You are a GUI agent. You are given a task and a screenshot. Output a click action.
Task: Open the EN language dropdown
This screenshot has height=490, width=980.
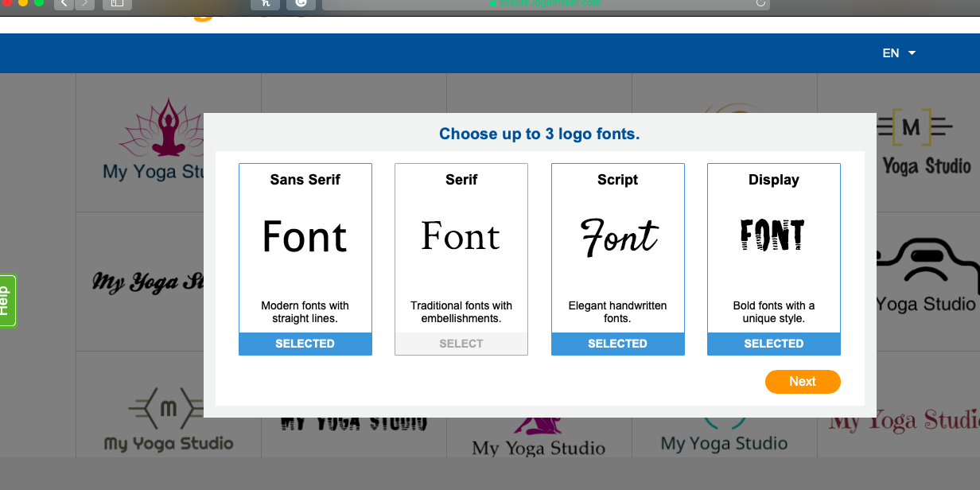pyautogui.click(x=899, y=53)
